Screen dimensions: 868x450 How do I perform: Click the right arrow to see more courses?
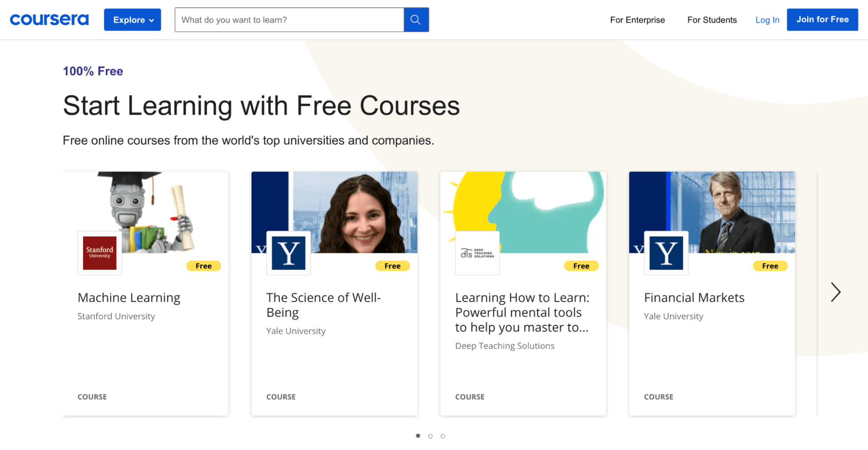[835, 292]
